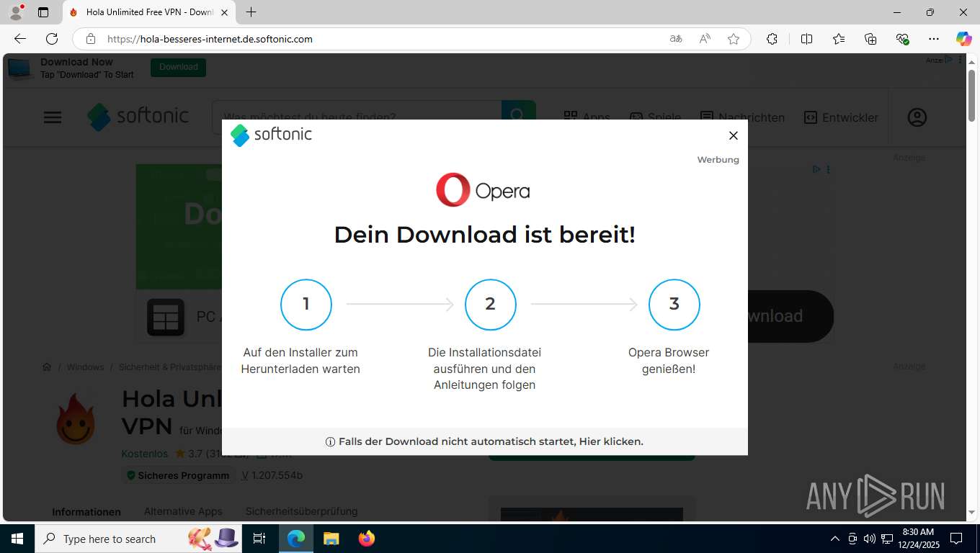Open Edge Settings and more menu
980x553 pixels.
tap(934, 39)
